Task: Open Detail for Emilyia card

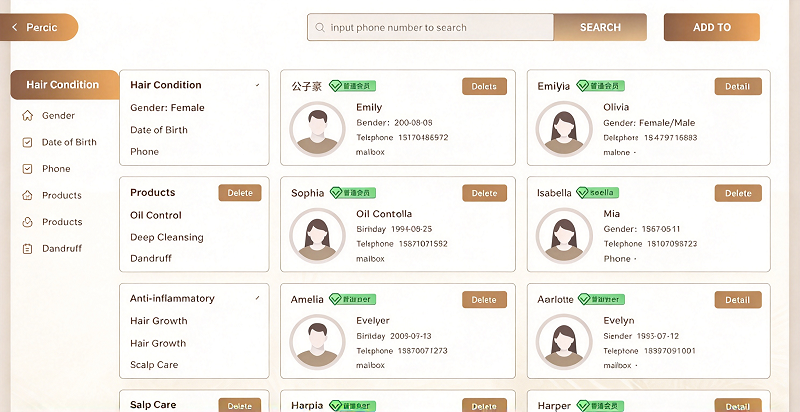Action: [x=738, y=86]
